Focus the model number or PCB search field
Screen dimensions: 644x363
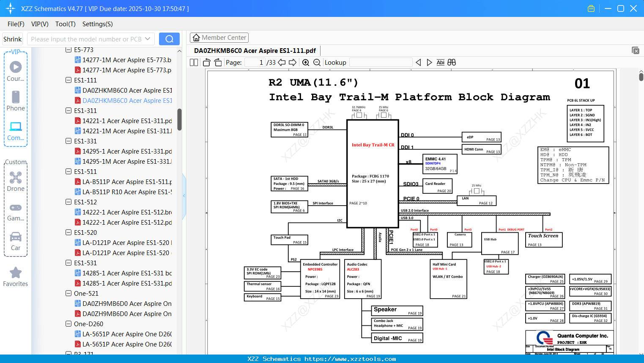click(x=86, y=39)
